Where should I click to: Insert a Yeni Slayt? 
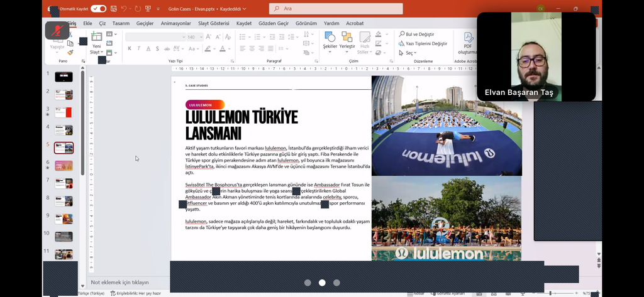pyautogui.click(x=96, y=43)
